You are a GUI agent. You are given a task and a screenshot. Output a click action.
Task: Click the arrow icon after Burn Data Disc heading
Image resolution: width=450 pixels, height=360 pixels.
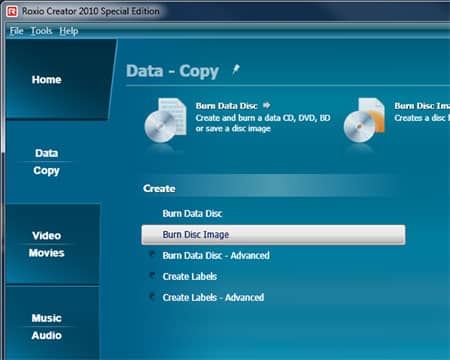tap(266, 105)
